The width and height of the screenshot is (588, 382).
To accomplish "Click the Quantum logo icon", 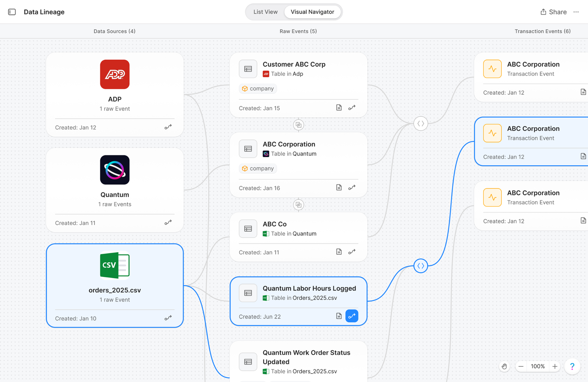I will point(115,170).
